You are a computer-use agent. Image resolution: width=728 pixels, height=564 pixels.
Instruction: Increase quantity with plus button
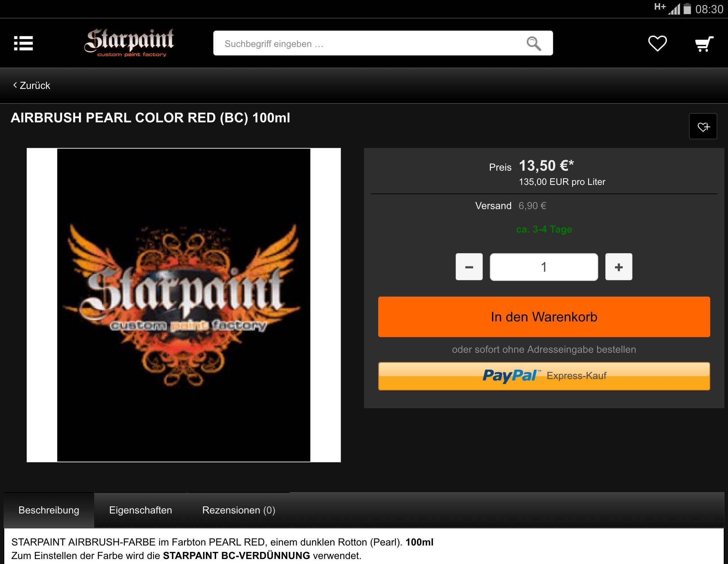619,267
